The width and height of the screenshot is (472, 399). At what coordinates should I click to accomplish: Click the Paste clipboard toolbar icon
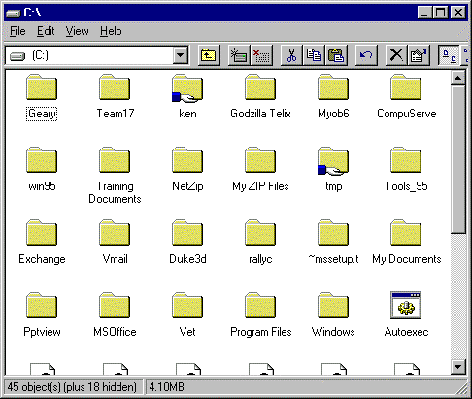tap(336, 55)
